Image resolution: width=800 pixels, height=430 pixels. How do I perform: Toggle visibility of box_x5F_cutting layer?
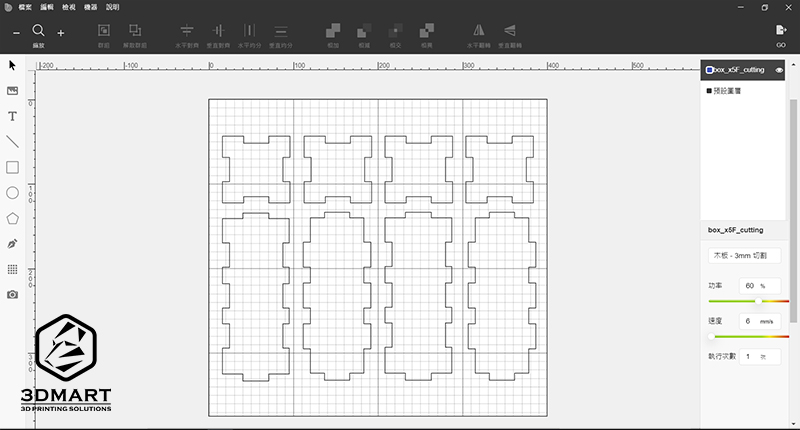(779, 70)
